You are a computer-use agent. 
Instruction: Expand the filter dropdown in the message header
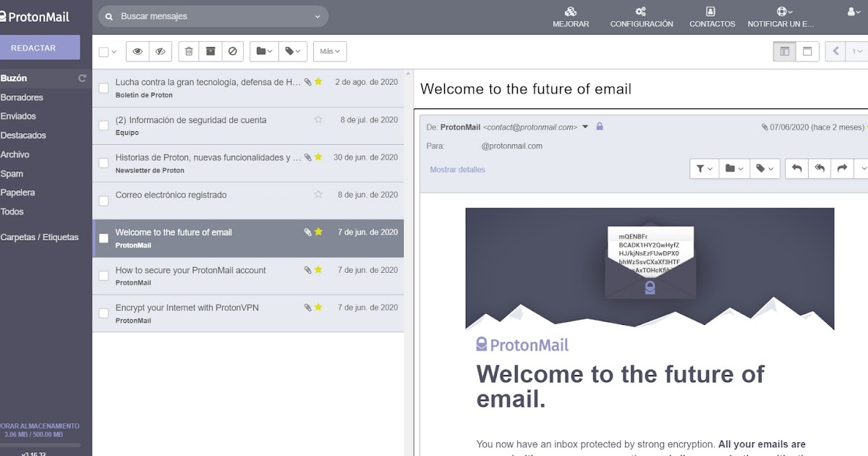(702, 168)
